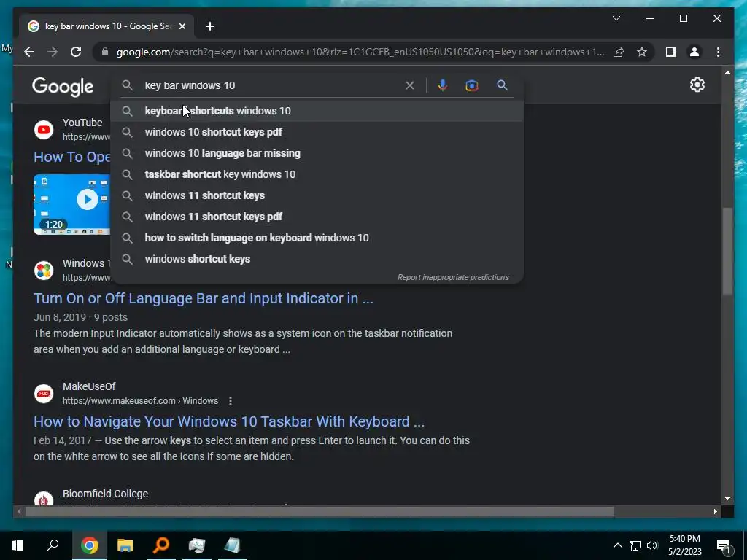
Task: Select suggestion 'windows 11 shortcut keys pdf'
Action: coord(317,217)
